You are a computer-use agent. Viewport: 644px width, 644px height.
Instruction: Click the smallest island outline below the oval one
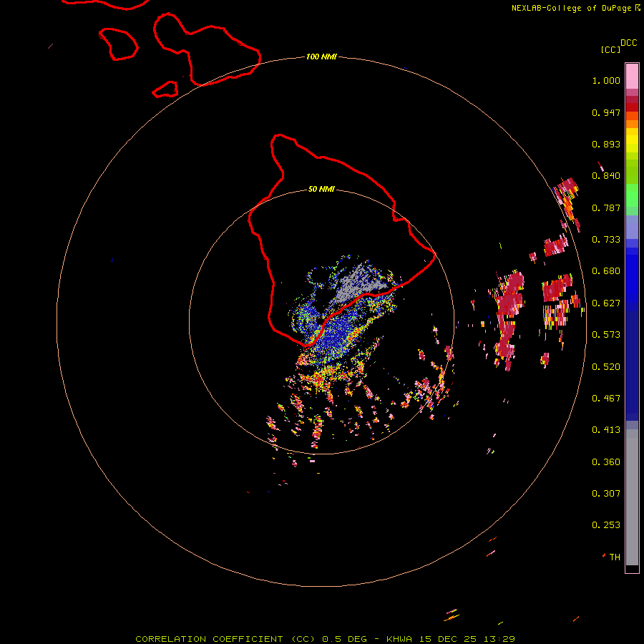coord(165,89)
